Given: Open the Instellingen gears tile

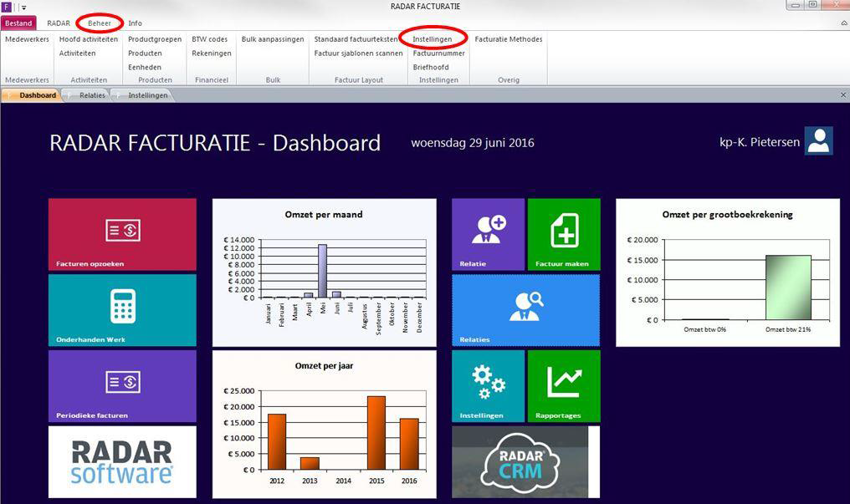Looking at the screenshot, I should coord(488,386).
